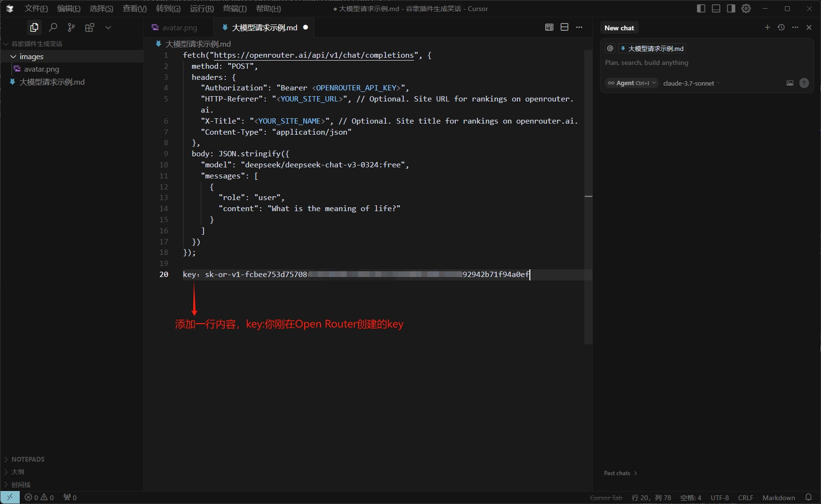The width and height of the screenshot is (821, 504).
Task: Show chat history clock icon
Action: [781, 27]
